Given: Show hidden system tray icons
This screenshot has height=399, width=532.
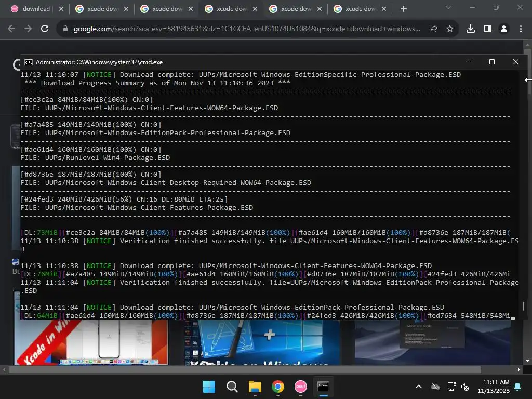Looking at the screenshot, I should (419, 387).
